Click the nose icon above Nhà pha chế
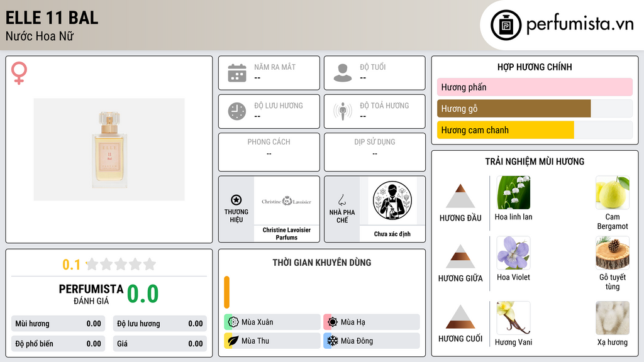This screenshot has height=362, width=644. [341, 200]
